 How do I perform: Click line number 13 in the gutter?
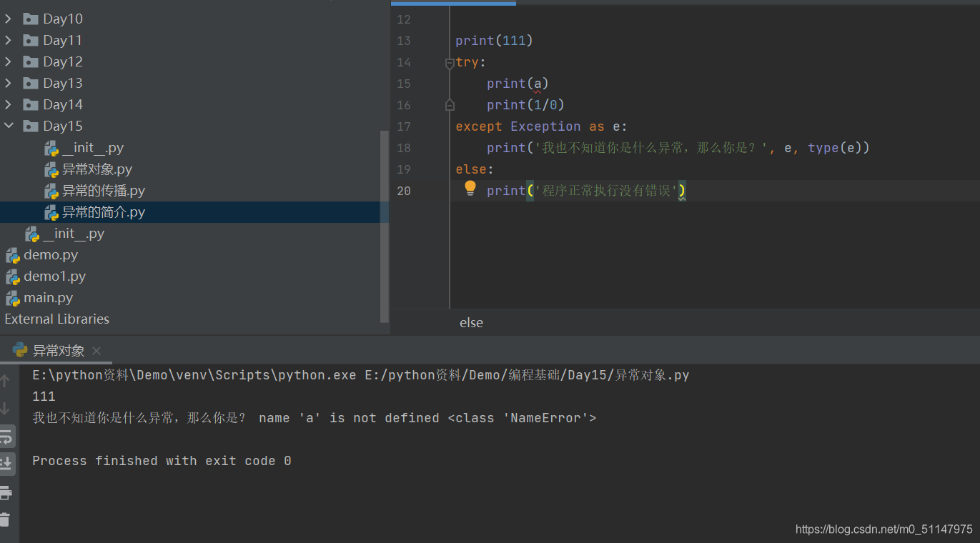pyautogui.click(x=404, y=41)
